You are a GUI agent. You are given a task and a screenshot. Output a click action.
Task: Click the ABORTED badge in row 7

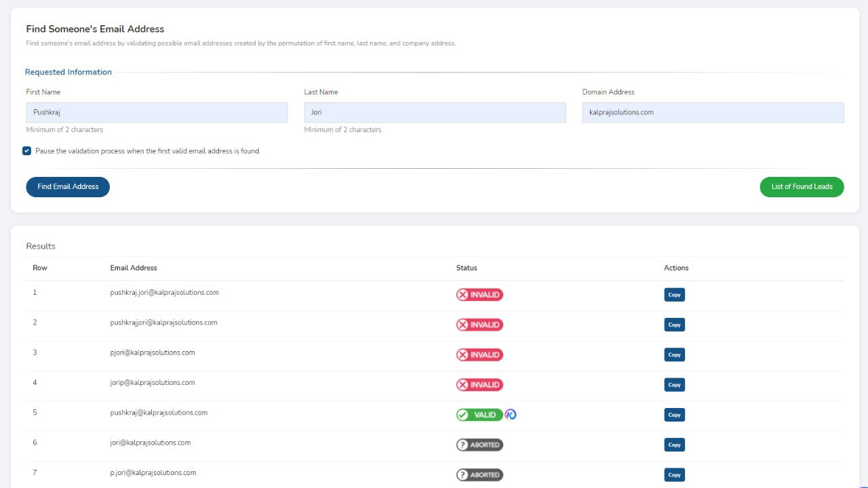point(479,474)
